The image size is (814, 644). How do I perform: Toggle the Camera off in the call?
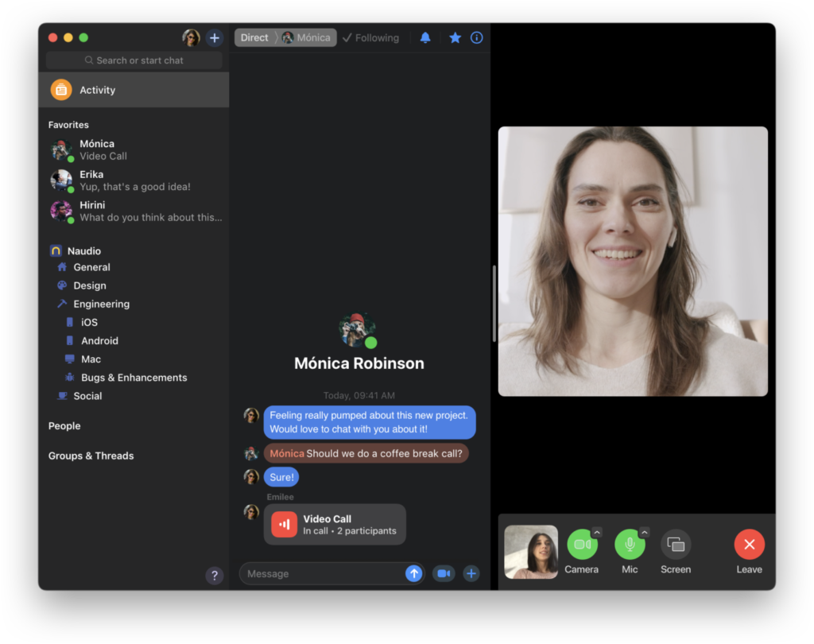pyautogui.click(x=581, y=544)
